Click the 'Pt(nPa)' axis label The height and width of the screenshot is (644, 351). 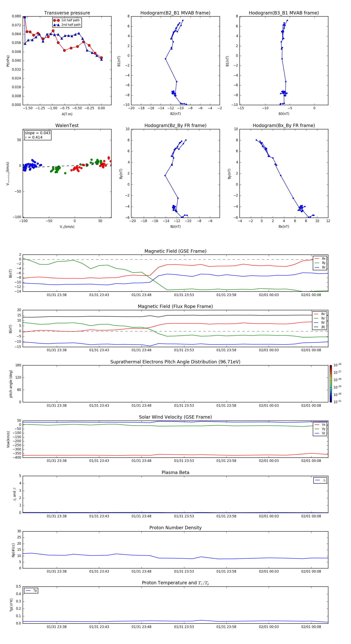(x=8, y=61)
